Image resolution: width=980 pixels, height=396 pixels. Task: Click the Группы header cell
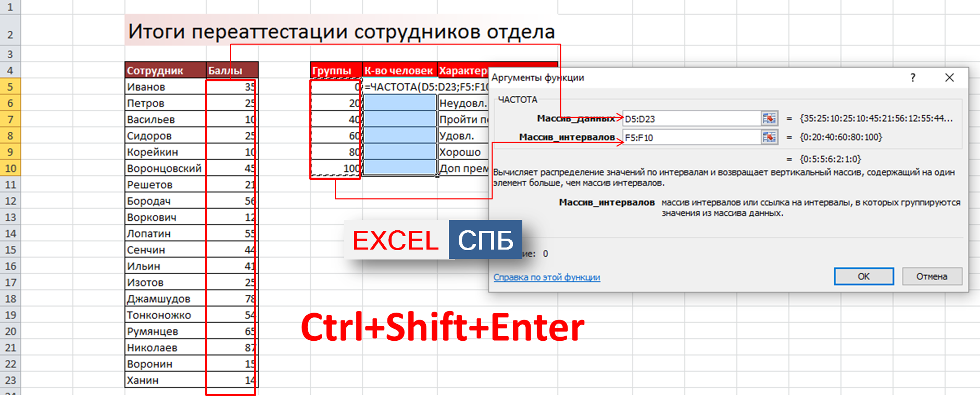336,70
